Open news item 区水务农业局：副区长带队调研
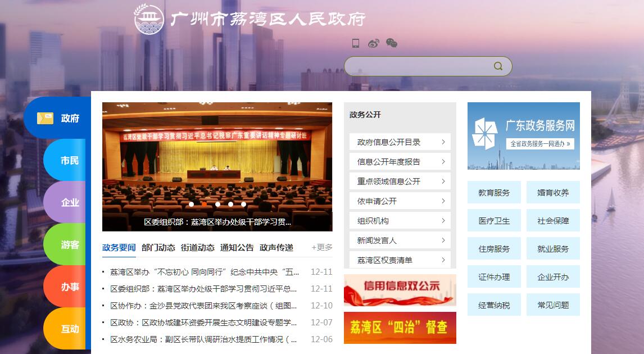The width and height of the screenshot is (644, 354). [x=203, y=339]
